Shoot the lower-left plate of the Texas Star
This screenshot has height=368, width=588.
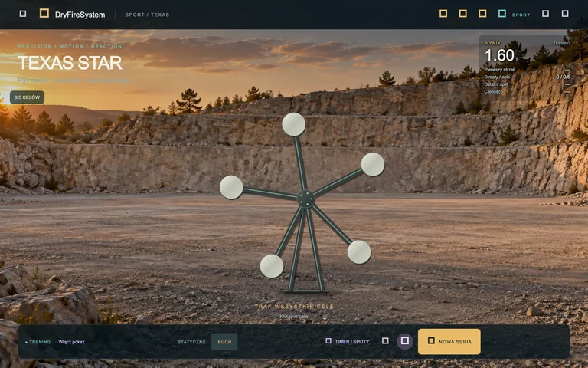pos(272,266)
